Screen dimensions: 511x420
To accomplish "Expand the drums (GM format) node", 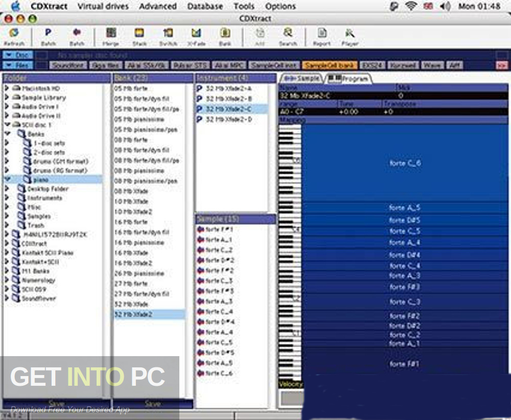I will (7, 161).
